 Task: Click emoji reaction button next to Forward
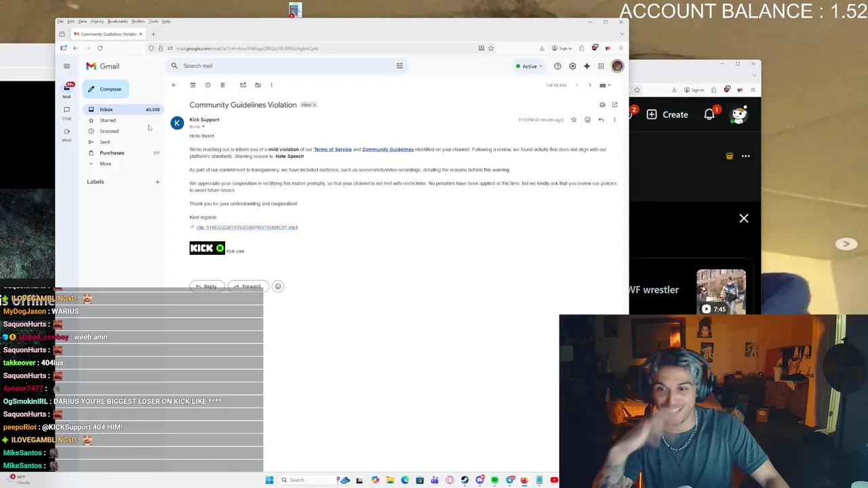tap(277, 286)
